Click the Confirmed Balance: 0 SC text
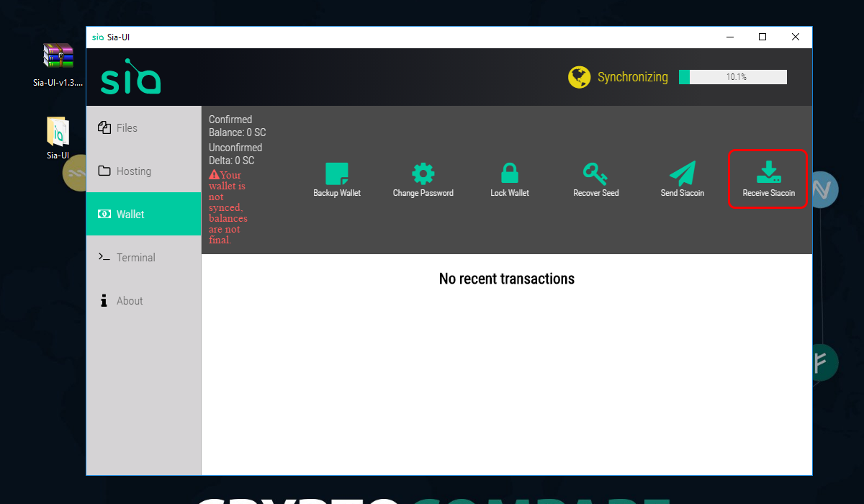 [x=237, y=126]
